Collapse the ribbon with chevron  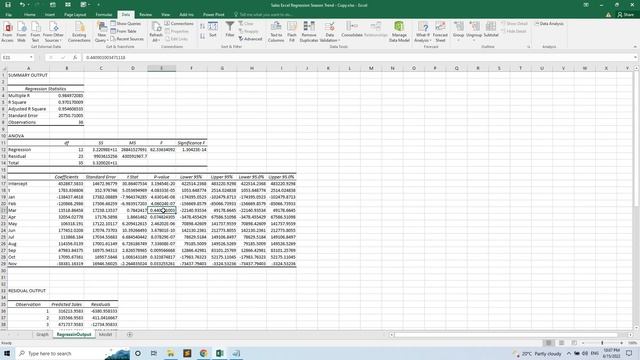635,47
